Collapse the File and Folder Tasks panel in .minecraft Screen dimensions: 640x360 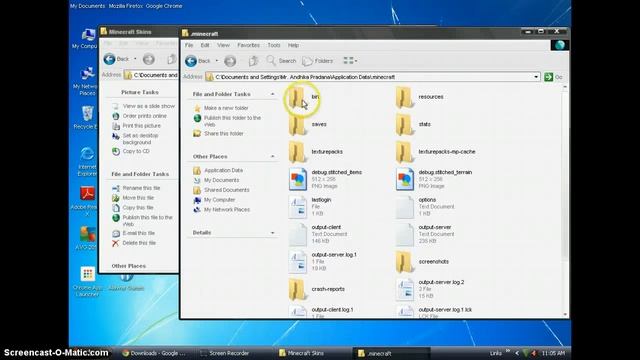click(273, 94)
